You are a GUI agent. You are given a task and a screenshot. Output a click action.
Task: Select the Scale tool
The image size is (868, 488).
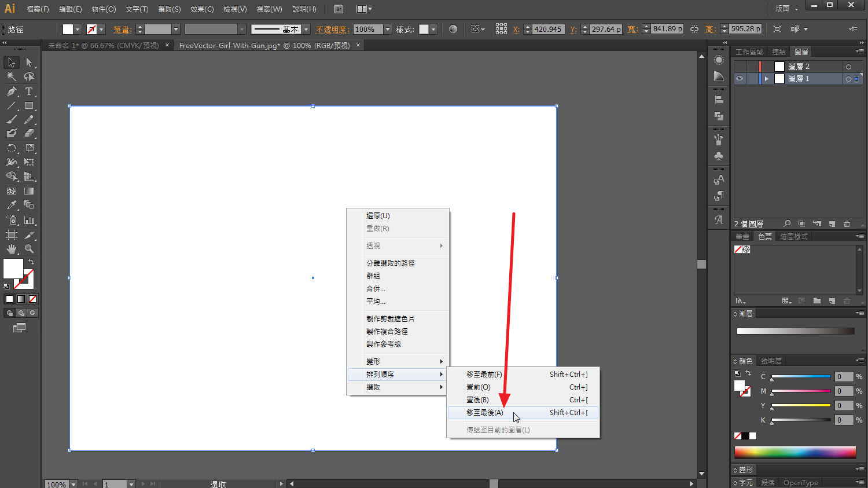coord(29,148)
